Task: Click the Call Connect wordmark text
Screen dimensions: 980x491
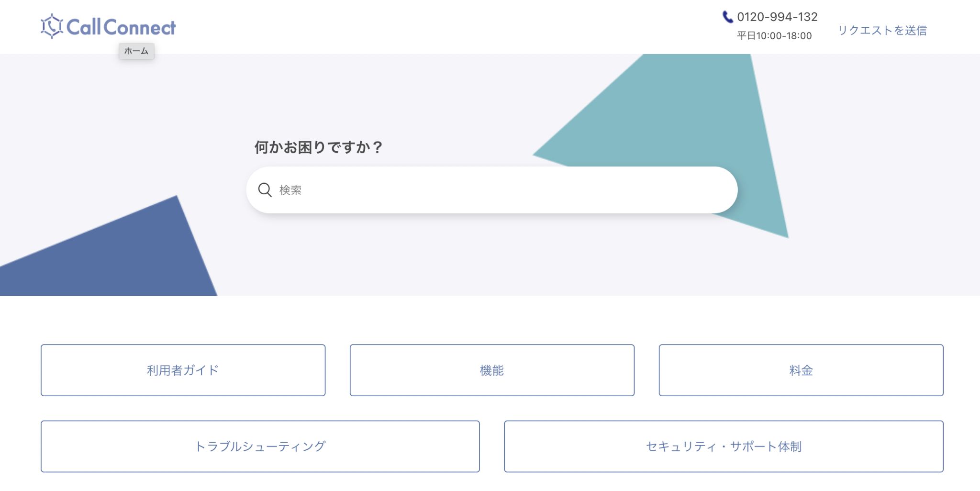Action: click(x=121, y=26)
